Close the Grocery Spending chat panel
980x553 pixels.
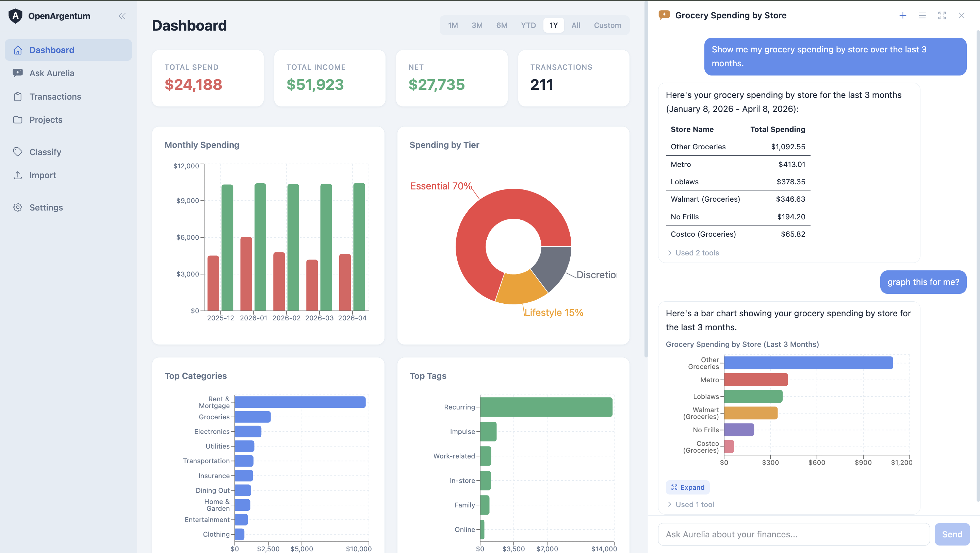(962, 15)
